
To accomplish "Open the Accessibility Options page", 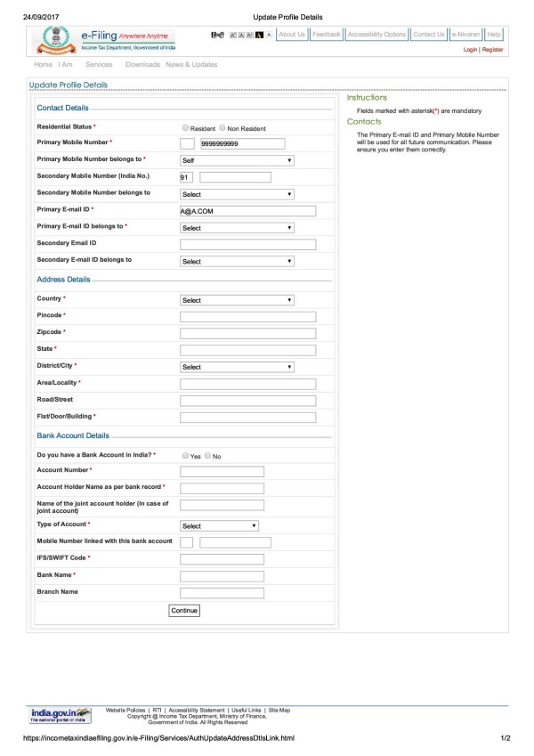I will pos(376,35).
